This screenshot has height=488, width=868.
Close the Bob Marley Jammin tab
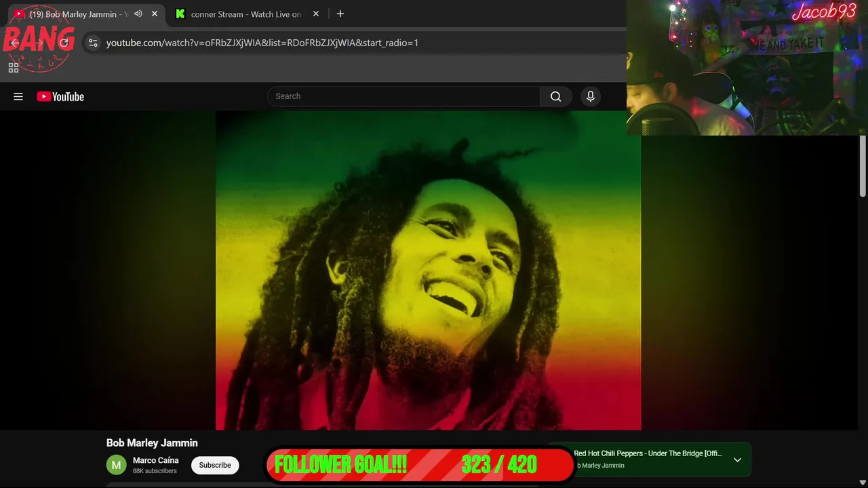155,14
